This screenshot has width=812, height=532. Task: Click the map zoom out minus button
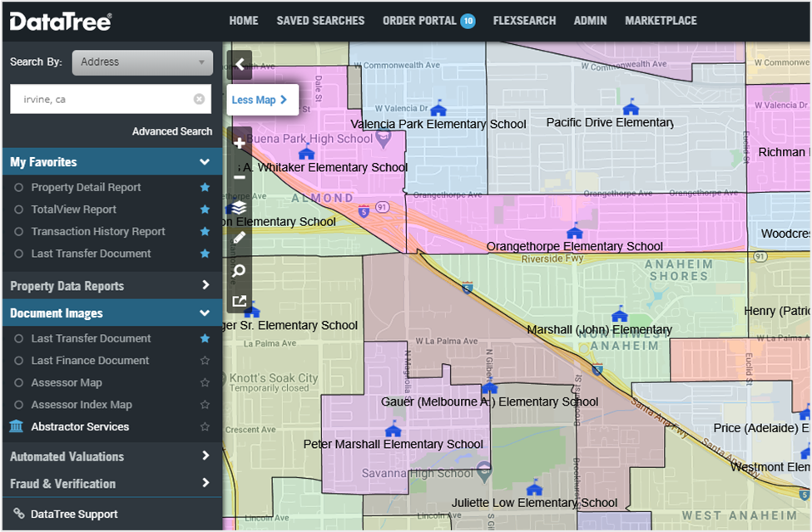[x=240, y=176]
